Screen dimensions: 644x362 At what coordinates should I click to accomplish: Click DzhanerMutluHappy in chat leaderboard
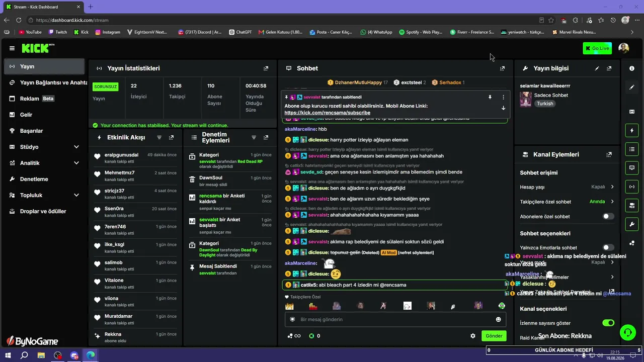[358, 82]
